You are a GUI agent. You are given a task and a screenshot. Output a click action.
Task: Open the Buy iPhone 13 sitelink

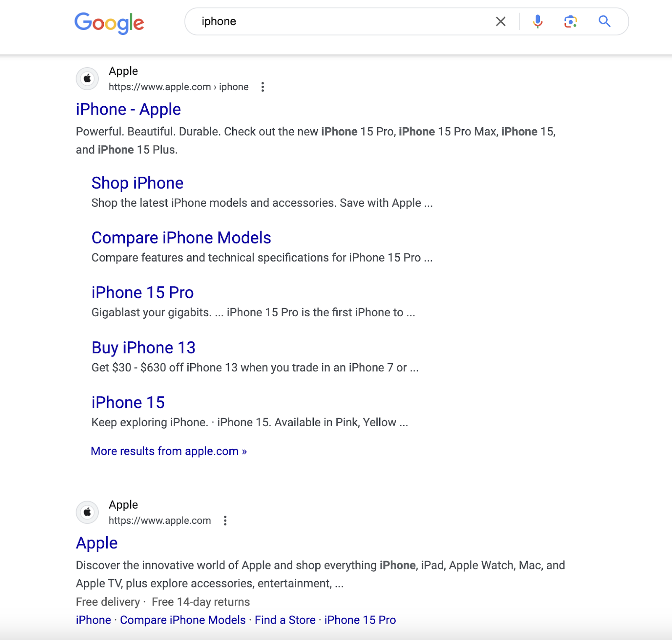click(x=143, y=347)
